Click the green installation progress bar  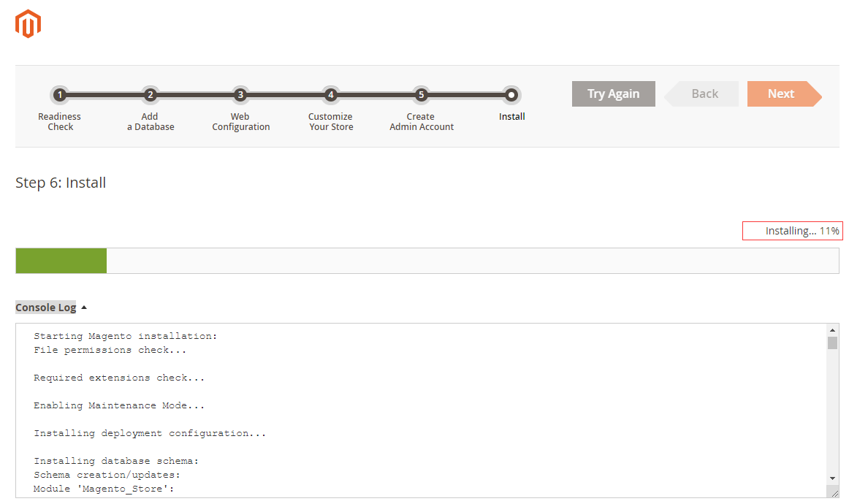tap(61, 261)
